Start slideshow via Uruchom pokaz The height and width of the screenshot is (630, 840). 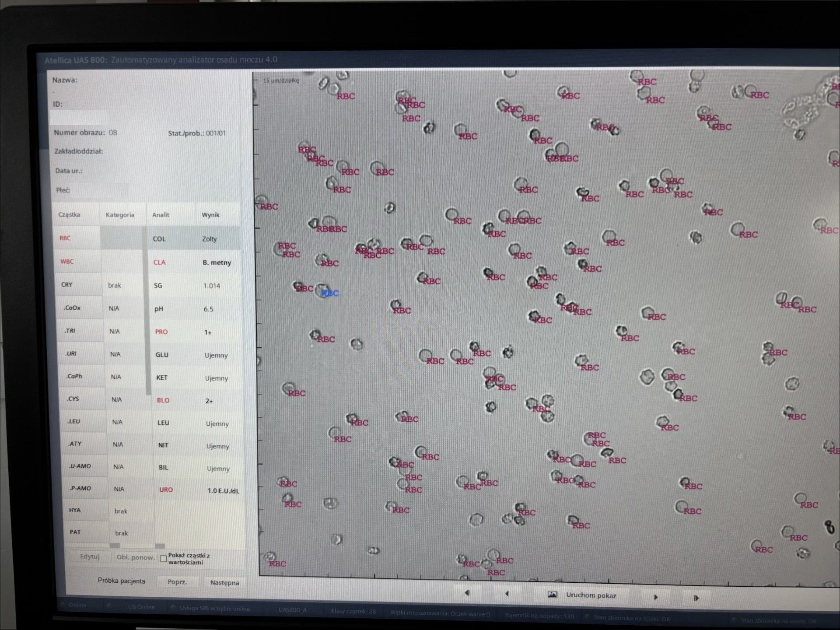pos(591,595)
